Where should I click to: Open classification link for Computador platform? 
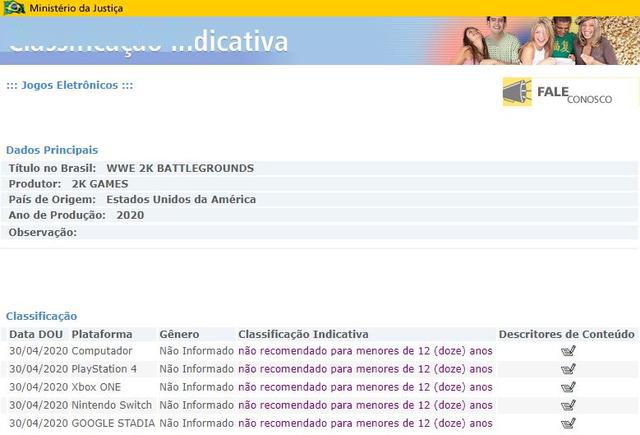365,351
